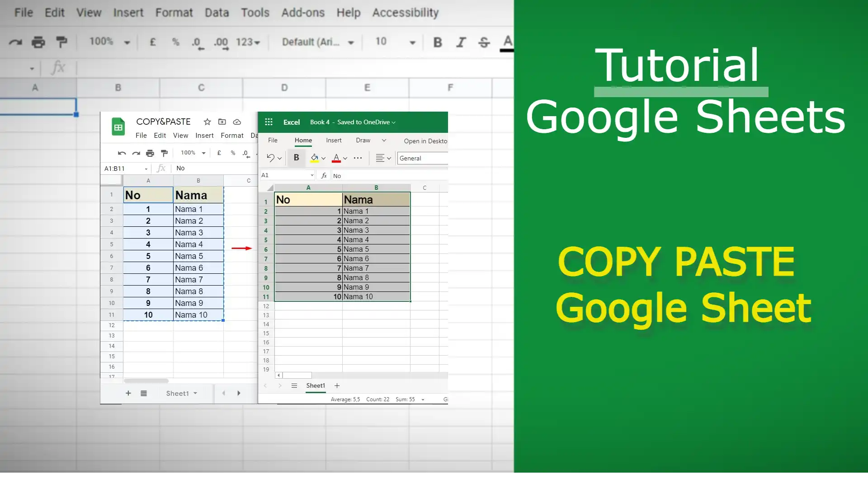The image size is (868, 488).
Task: Click the Insert function fx icon in Excel
Action: (324, 175)
